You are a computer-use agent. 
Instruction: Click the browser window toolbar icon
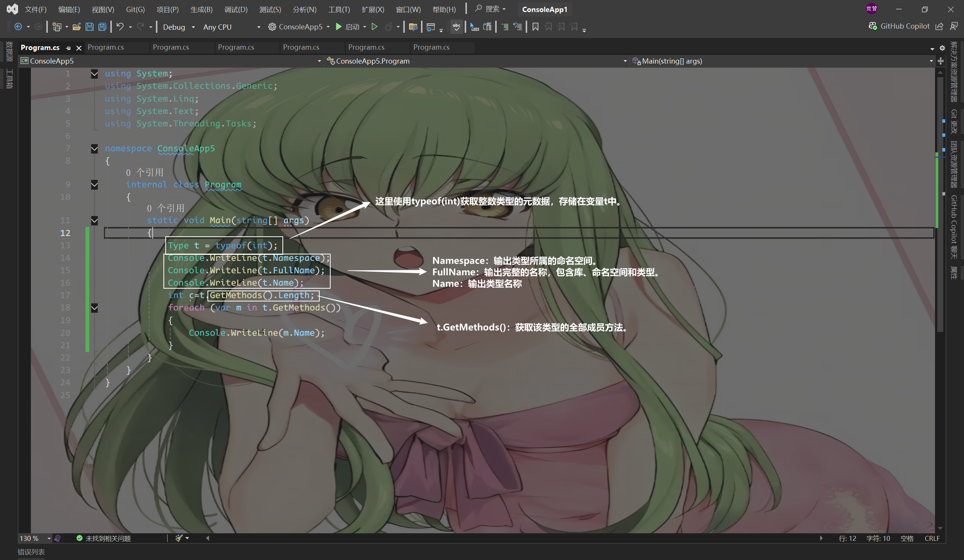point(431,27)
